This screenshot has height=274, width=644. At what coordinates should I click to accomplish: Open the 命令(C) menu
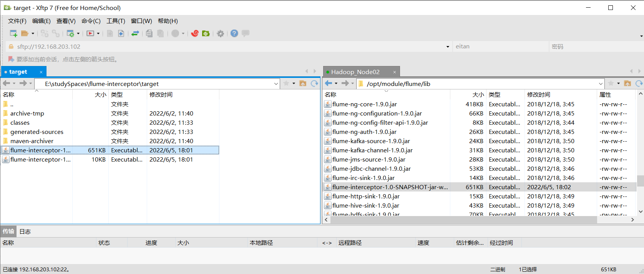pos(91,21)
